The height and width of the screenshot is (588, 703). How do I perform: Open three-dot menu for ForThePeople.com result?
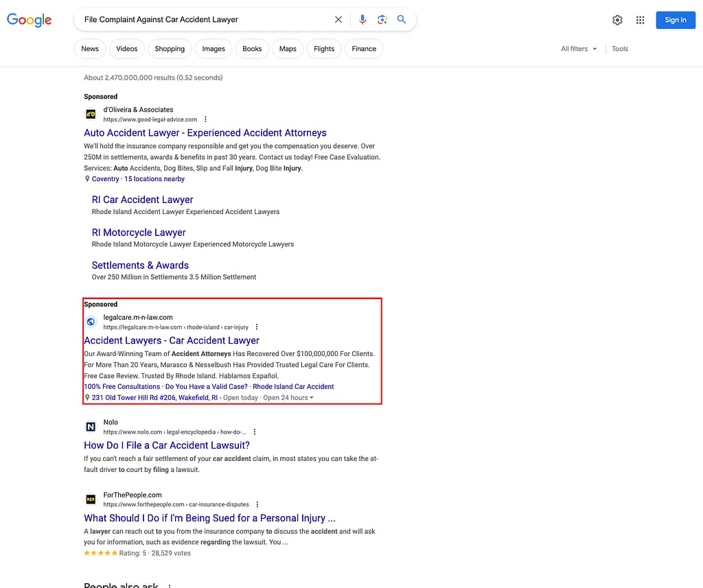point(257,505)
